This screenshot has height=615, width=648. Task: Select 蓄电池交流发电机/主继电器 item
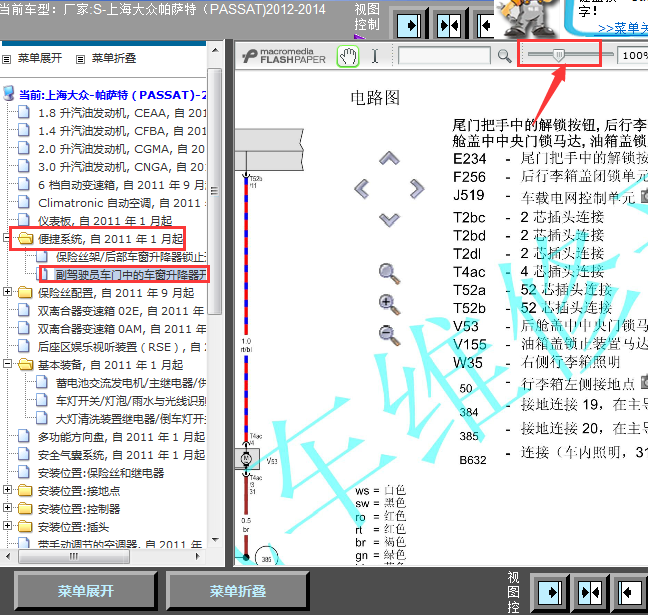click(131, 383)
